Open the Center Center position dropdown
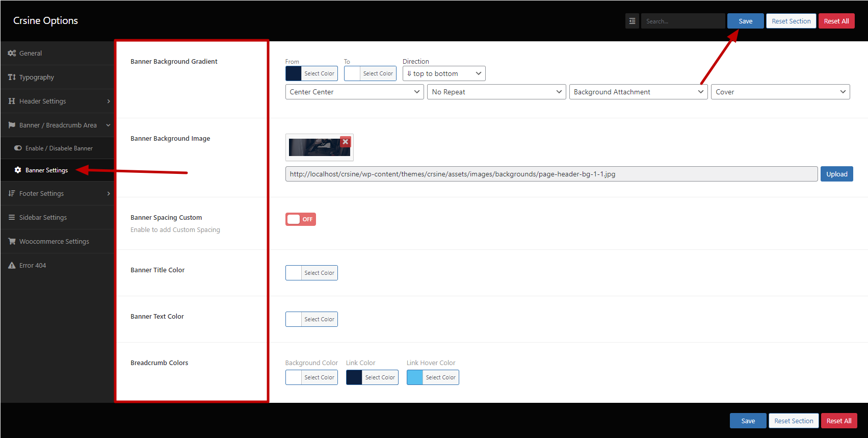868x438 pixels. pos(354,92)
